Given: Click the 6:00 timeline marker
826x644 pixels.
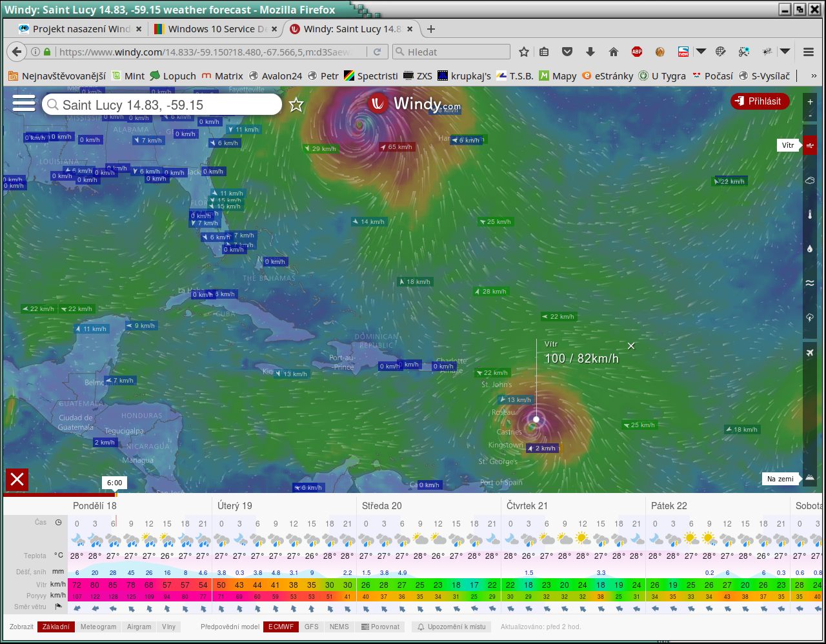Looking at the screenshot, I should (115, 483).
